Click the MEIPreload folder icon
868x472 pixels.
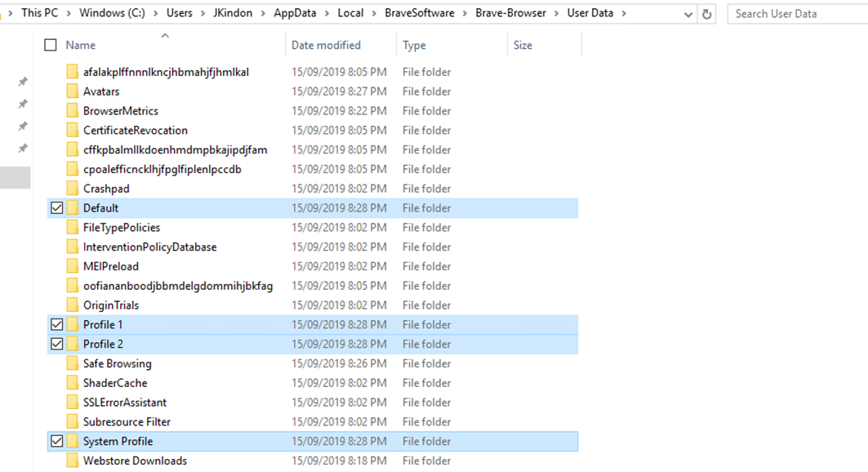coord(73,266)
